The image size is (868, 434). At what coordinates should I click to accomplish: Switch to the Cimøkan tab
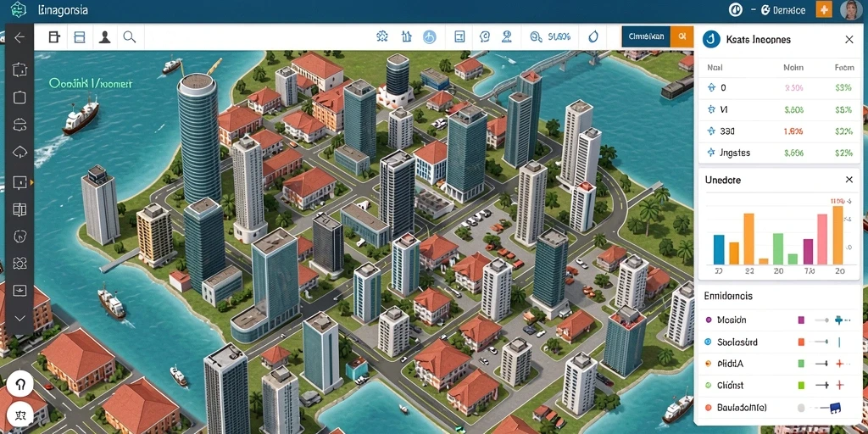(x=646, y=36)
